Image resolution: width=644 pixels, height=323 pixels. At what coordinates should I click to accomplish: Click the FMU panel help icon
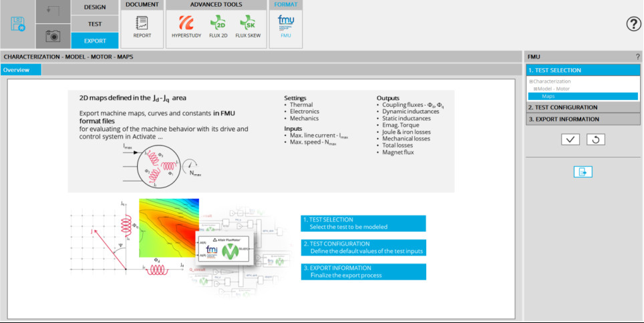coord(637,57)
